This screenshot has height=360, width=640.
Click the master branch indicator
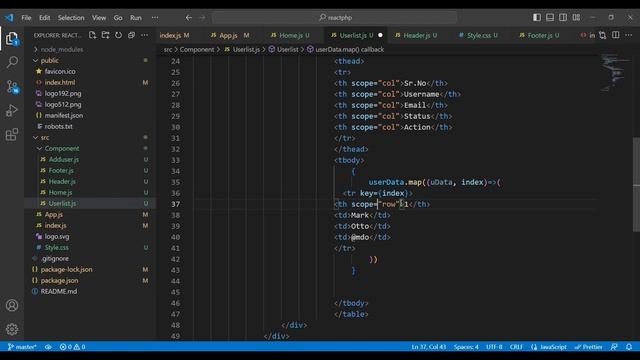pyautogui.click(x=22, y=347)
